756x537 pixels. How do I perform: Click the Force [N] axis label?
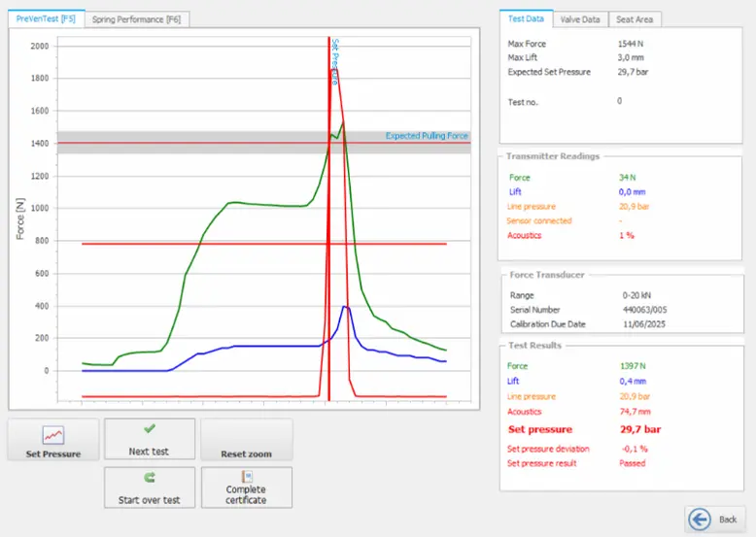(20, 218)
